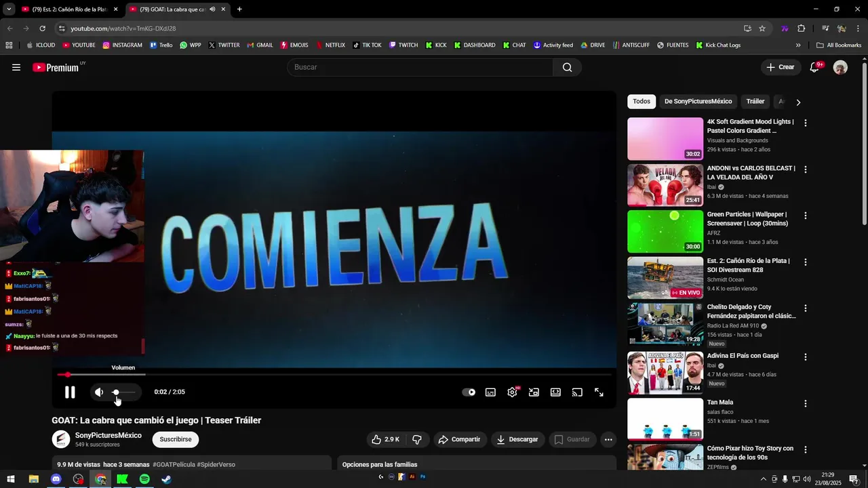Open Steam from the taskbar

(166, 479)
